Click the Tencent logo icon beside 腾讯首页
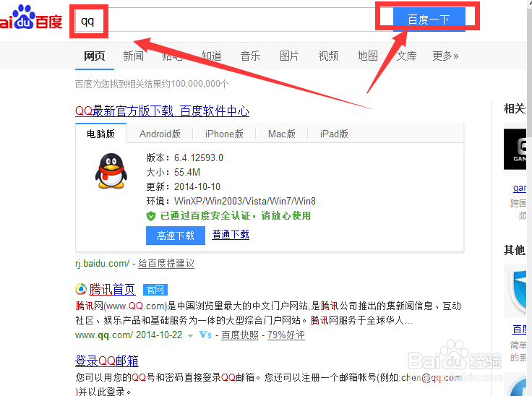Screen dimensions: 532x396 tap(81, 289)
